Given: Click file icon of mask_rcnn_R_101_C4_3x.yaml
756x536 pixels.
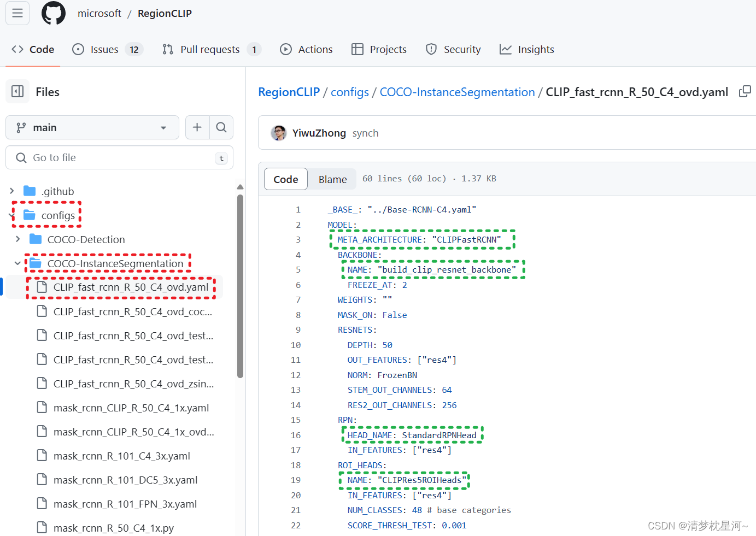Looking at the screenshot, I should pos(42,456).
